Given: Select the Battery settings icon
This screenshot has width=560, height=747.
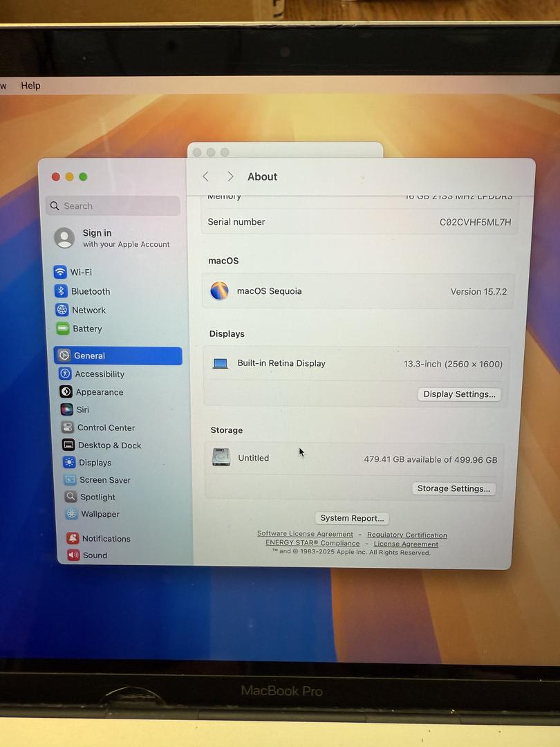Looking at the screenshot, I should (x=63, y=329).
